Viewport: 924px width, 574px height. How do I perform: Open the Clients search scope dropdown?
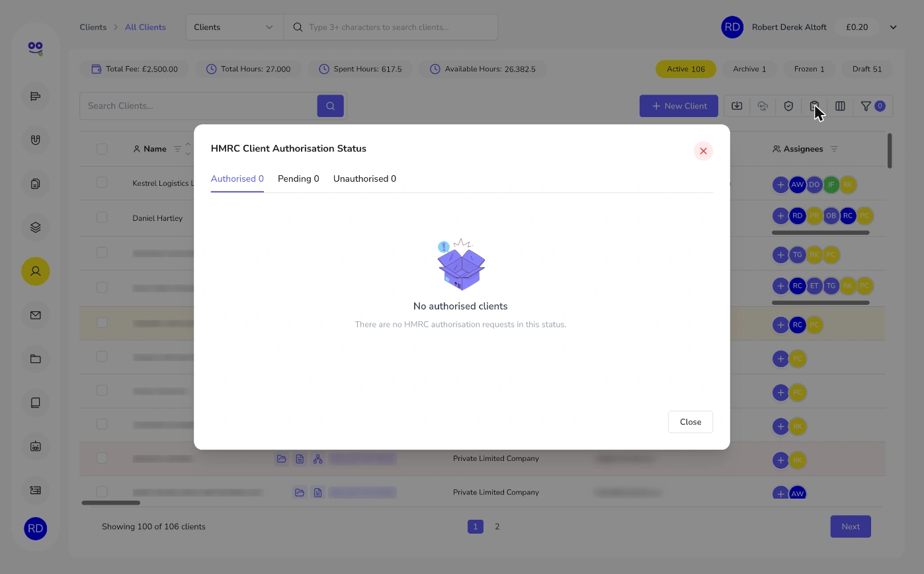234,27
